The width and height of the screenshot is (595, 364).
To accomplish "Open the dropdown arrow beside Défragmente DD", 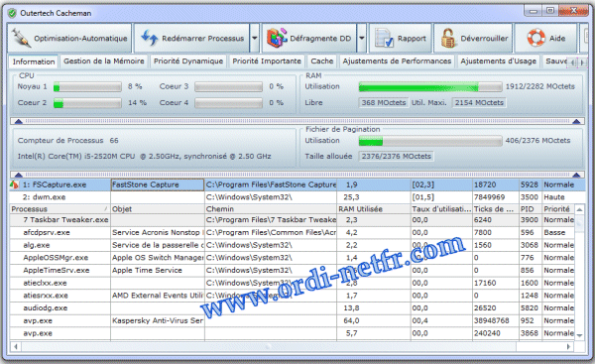I will click(x=362, y=38).
